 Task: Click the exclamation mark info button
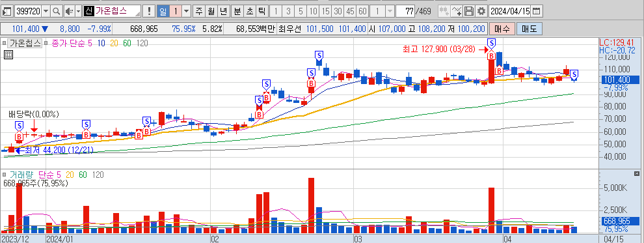point(150,11)
